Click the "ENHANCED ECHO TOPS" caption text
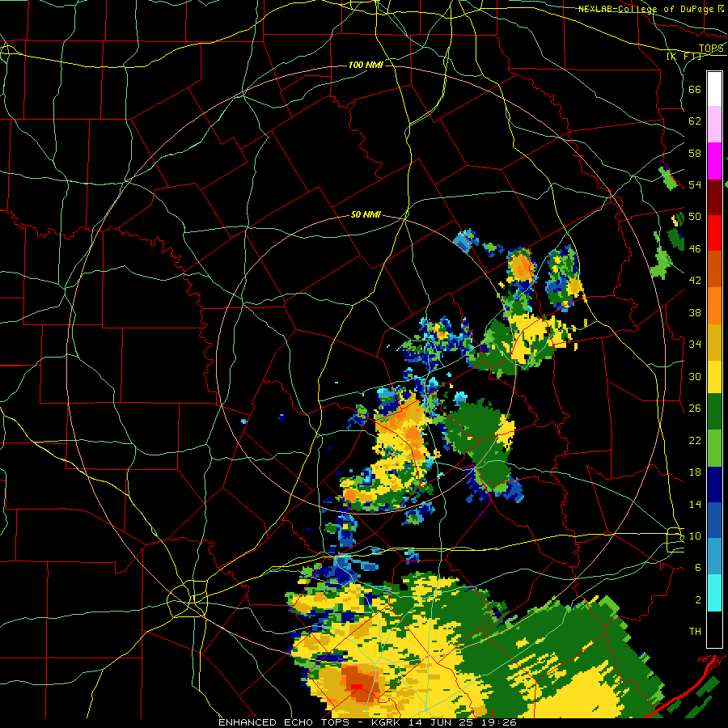728x728 pixels. point(283,722)
